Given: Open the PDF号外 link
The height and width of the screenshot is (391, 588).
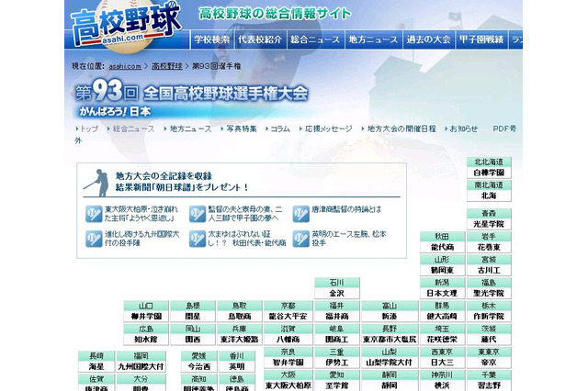Looking at the screenshot, I should pyautogui.click(x=504, y=128).
